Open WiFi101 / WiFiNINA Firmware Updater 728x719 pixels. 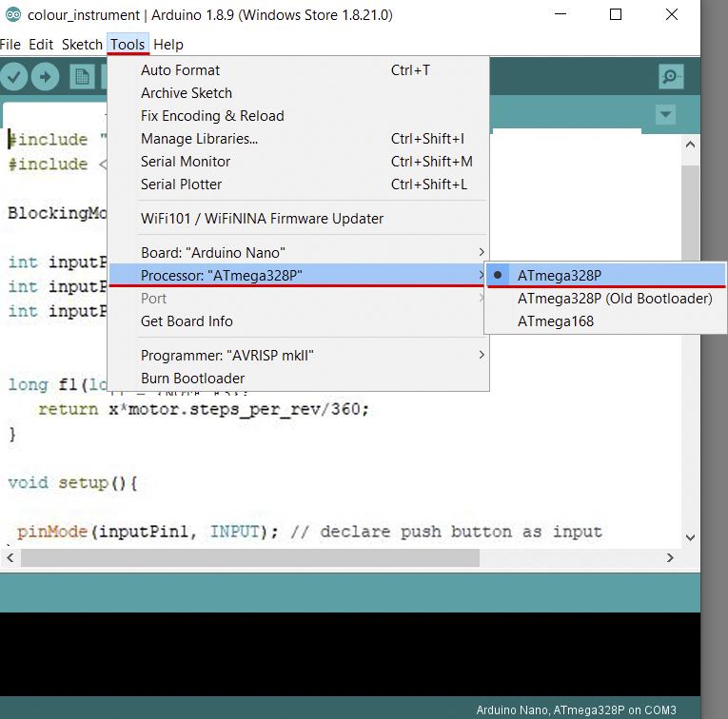[298, 219]
